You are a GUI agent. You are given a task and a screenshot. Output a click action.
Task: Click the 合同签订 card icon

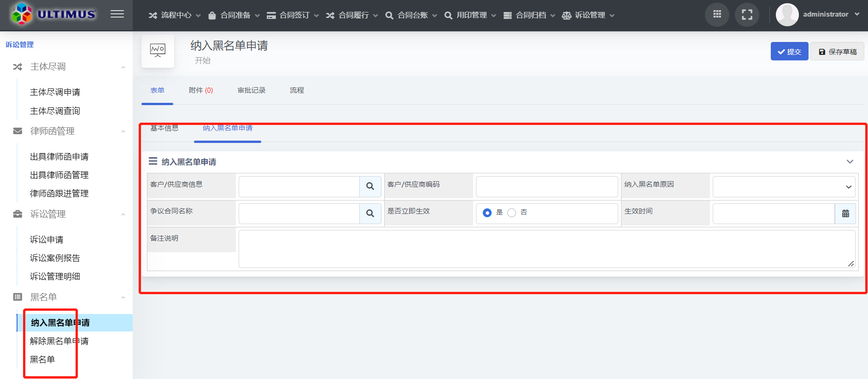[x=271, y=15]
